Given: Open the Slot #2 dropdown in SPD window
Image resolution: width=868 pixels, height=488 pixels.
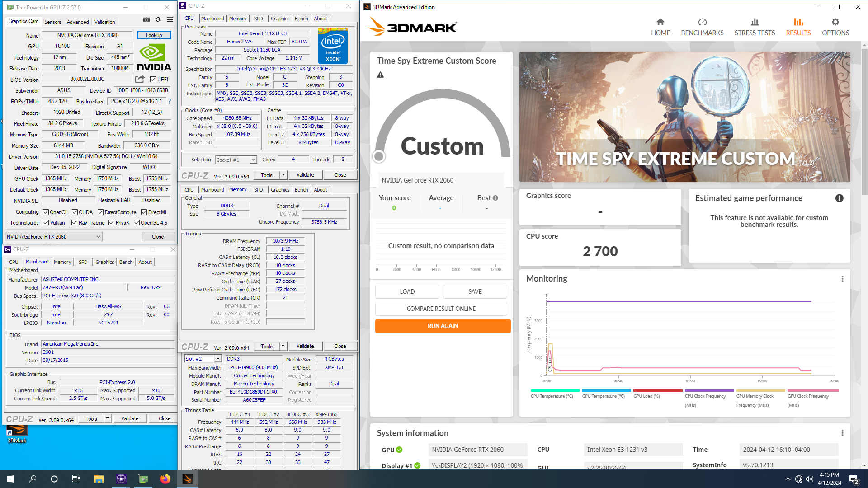Looking at the screenshot, I should [x=203, y=359].
